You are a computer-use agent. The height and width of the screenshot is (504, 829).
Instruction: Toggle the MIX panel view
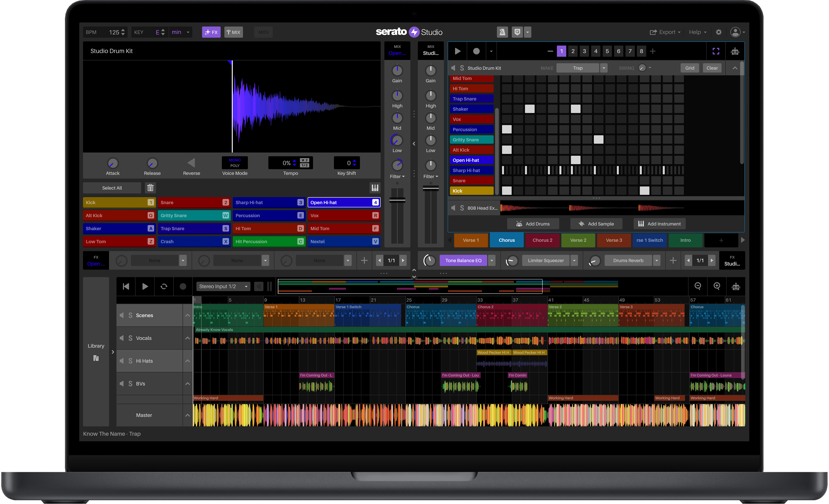point(233,32)
